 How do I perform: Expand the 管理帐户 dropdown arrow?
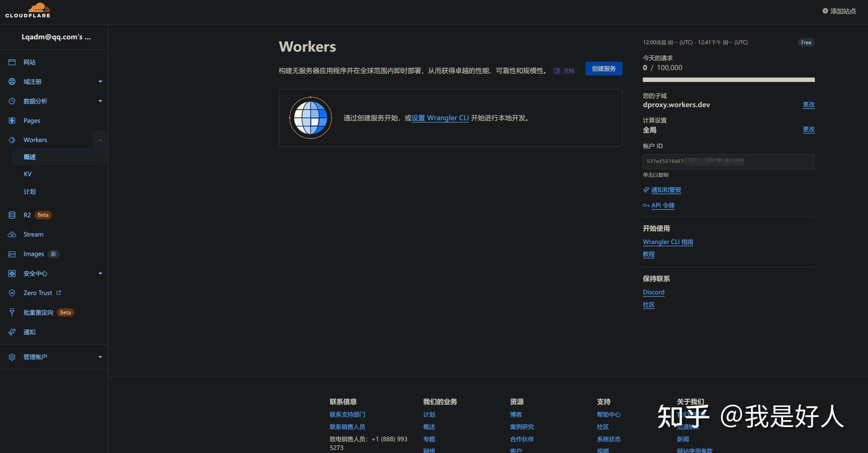pos(100,357)
